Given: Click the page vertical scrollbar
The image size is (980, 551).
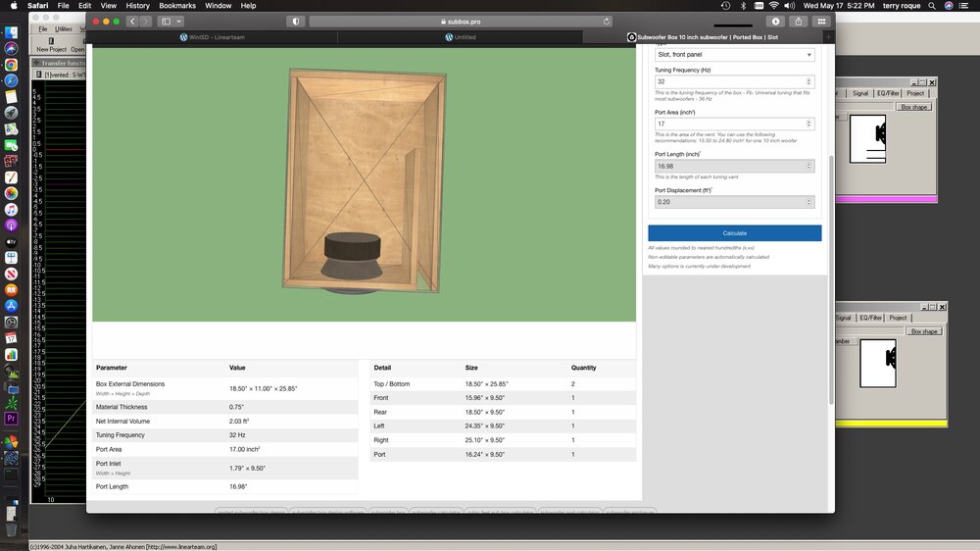Looking at the screenshot, I should click(x=831, y=279).
